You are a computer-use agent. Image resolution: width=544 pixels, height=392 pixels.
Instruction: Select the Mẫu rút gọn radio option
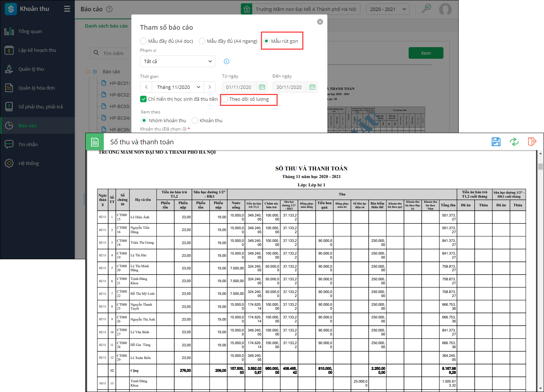click(x=266, y=41)
